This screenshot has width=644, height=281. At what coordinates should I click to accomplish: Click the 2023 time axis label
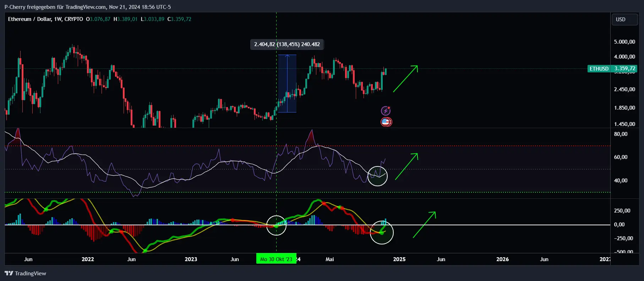[191, 259]
